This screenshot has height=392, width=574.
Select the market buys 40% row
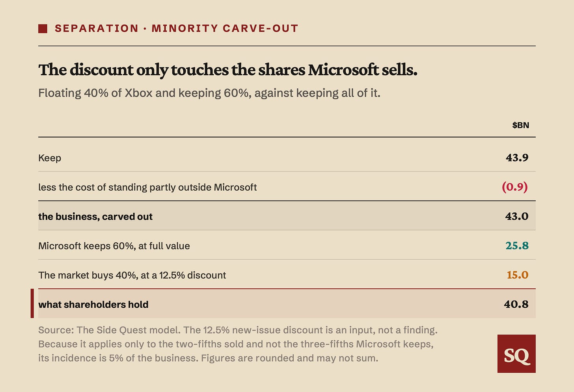[x=287, y=274]
